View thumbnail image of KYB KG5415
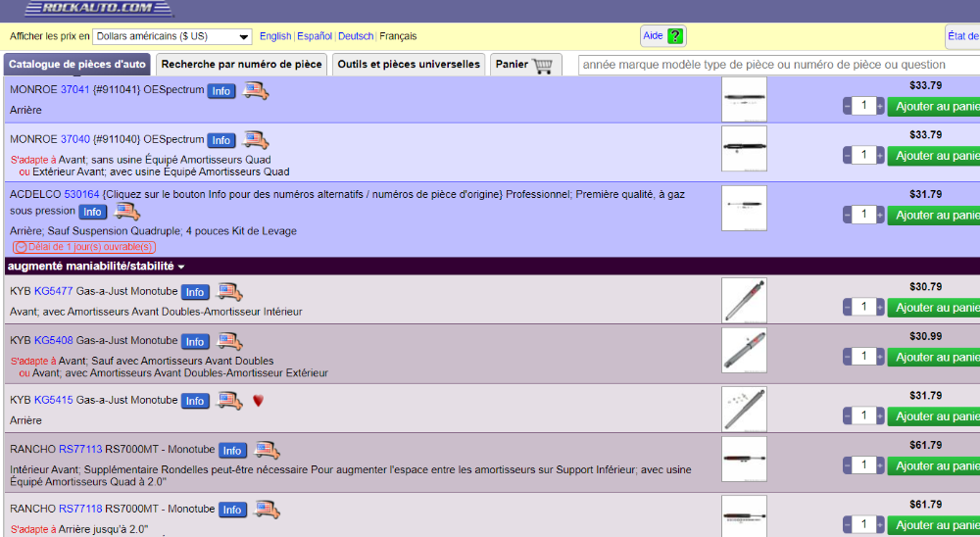The height and width of the screenshot is (537, 980). (744, 410)
